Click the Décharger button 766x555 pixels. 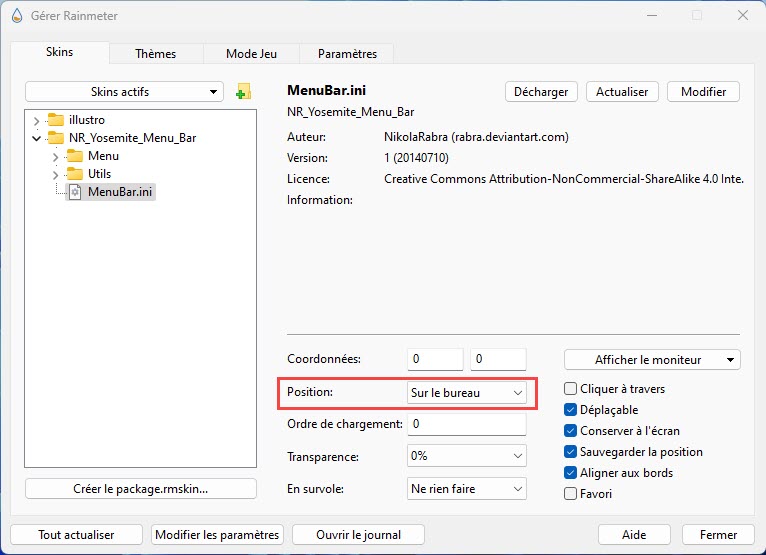(541, 92)
